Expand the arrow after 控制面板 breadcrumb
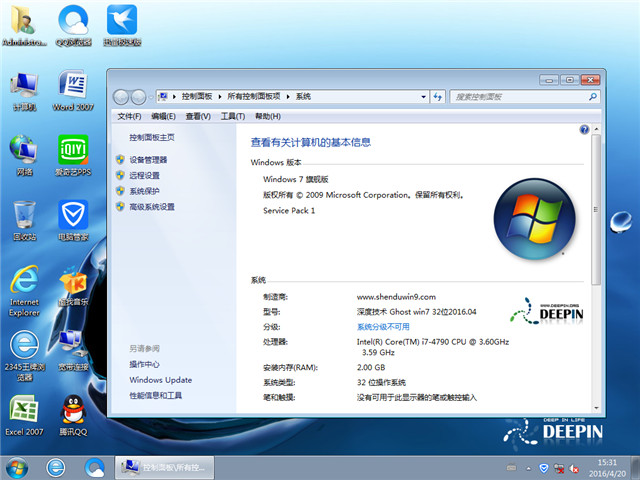 [220, 97]
